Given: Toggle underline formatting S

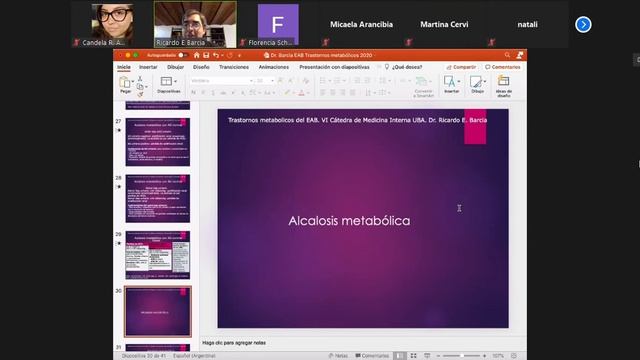Looking at the screenshot, I should click(213, 93).
